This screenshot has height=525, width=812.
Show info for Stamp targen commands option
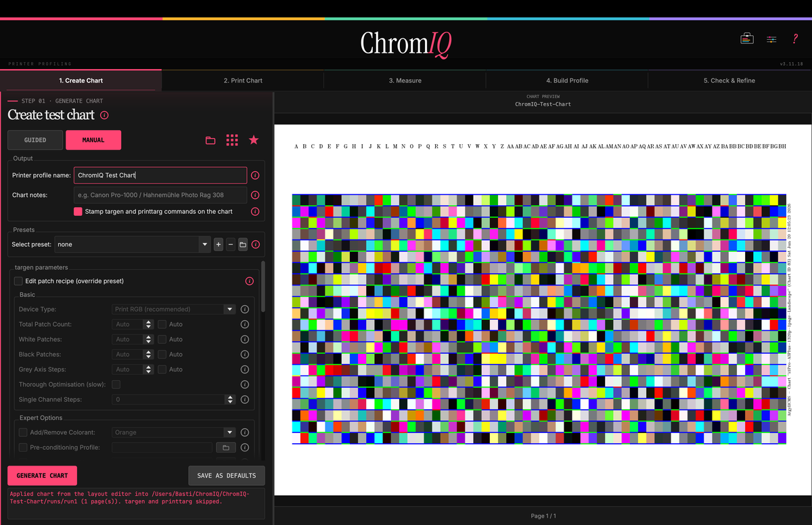pos(255,211)
